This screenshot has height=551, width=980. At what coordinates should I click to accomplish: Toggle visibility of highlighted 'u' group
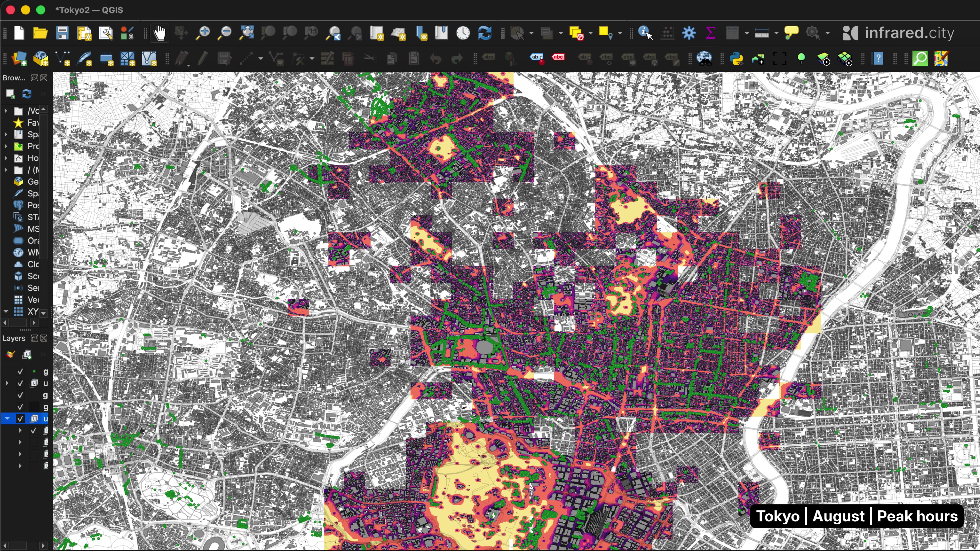coord(20,419)
